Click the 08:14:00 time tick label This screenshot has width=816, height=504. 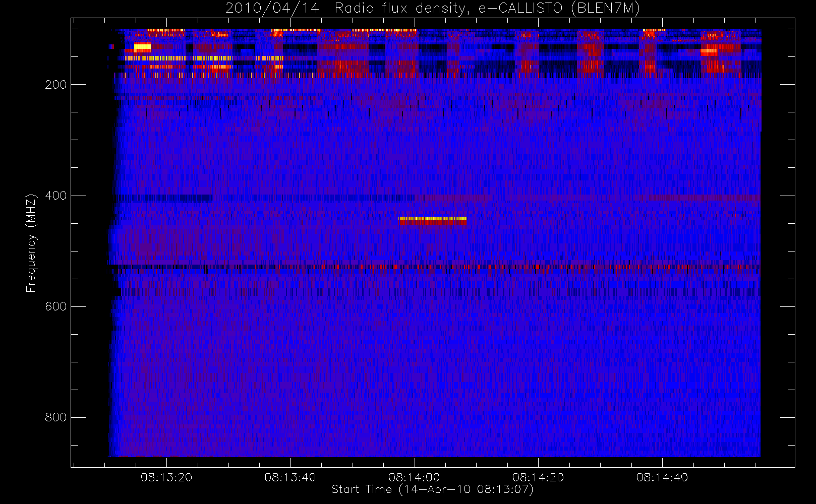[414, 477]
